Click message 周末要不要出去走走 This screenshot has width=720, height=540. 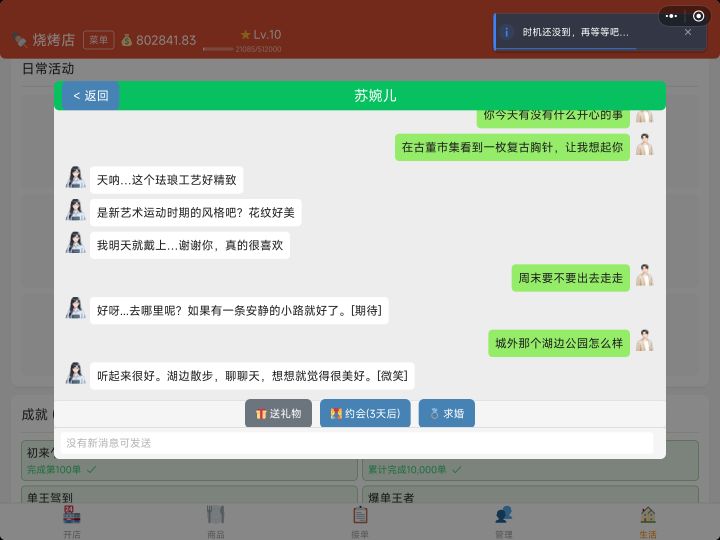click(571, 278)
